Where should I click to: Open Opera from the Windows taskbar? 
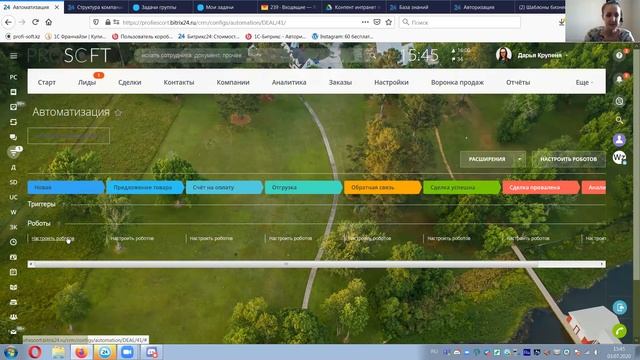pos(35,352)
